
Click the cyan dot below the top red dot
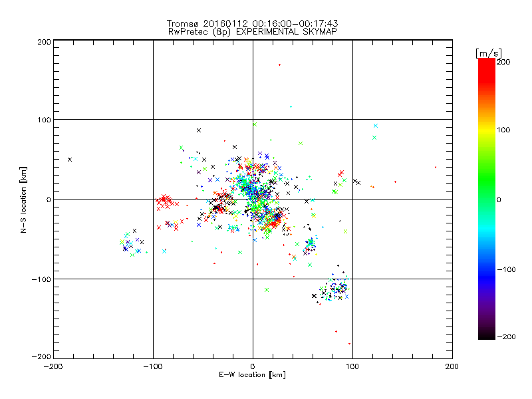291,107
